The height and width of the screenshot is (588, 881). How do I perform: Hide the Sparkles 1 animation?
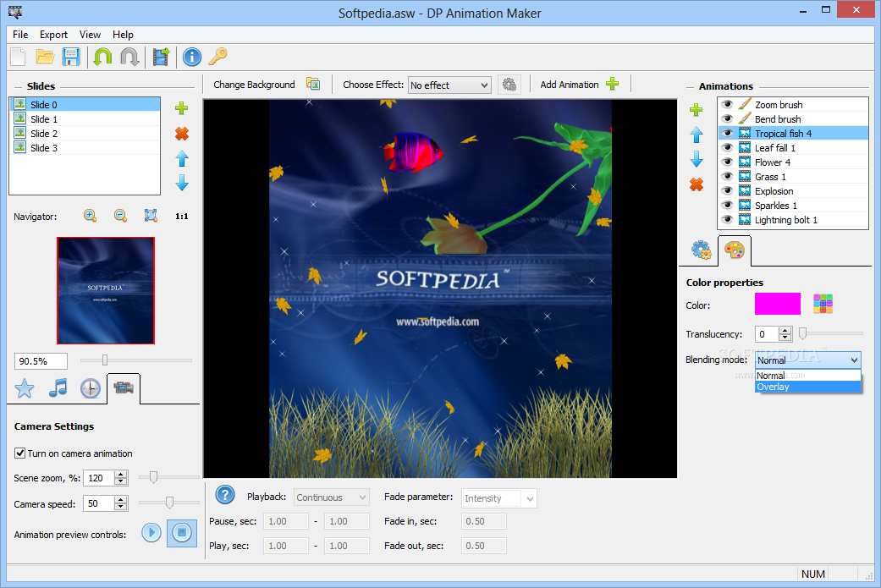click(727, 205)
